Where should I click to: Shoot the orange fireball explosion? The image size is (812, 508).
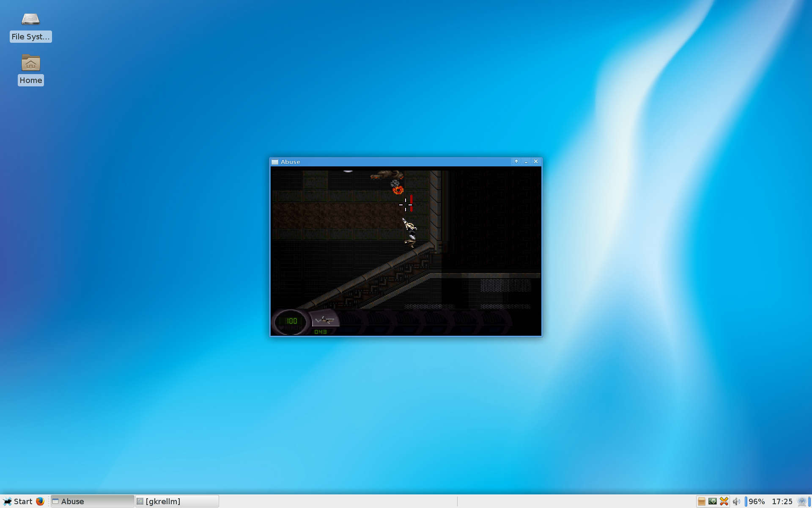pos(398,190)
